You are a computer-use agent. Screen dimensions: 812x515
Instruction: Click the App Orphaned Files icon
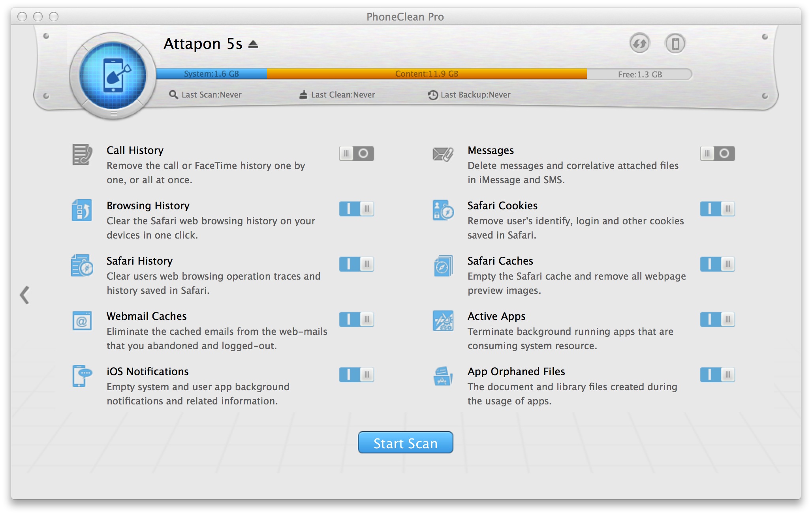pos(443,376)
